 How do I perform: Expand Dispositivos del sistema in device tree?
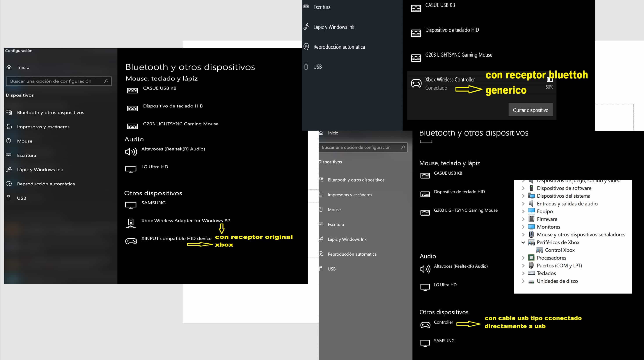[523, 196]
